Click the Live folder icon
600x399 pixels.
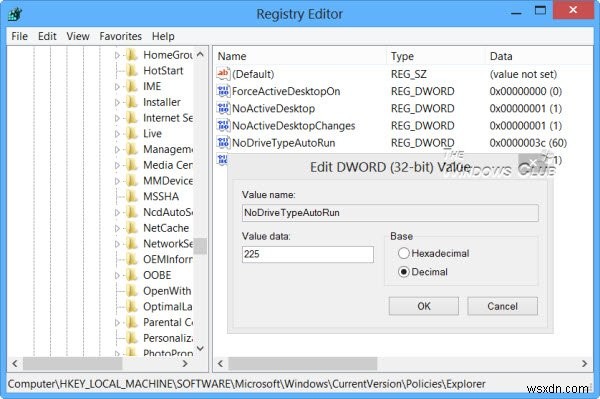132,134
